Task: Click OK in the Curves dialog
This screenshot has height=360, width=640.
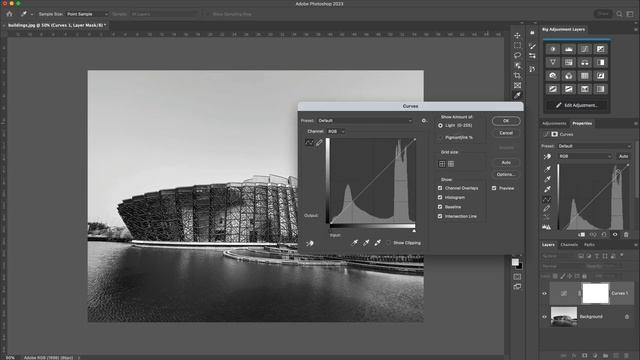Action: 506,121
